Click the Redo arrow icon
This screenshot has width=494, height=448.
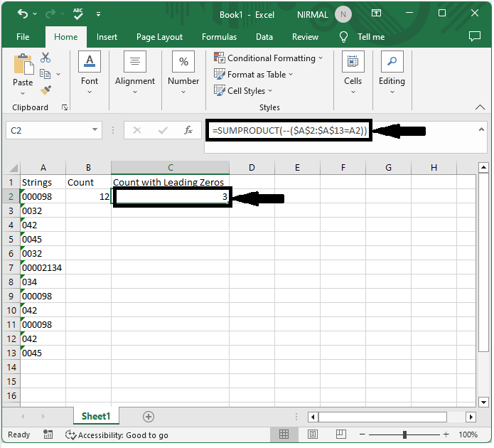click(x=50, y=14)
